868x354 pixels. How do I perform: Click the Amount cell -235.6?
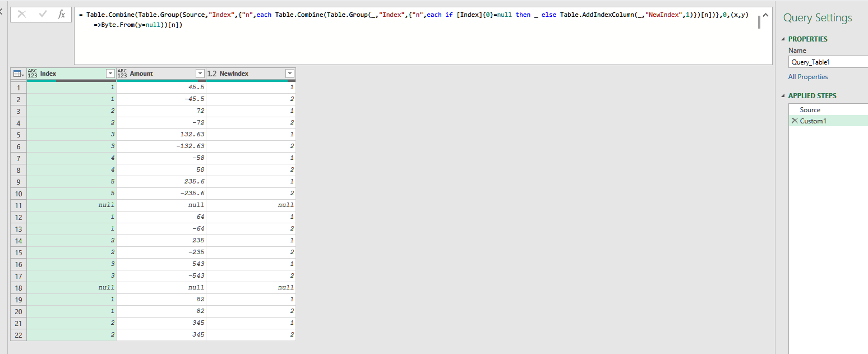(161, 193)
